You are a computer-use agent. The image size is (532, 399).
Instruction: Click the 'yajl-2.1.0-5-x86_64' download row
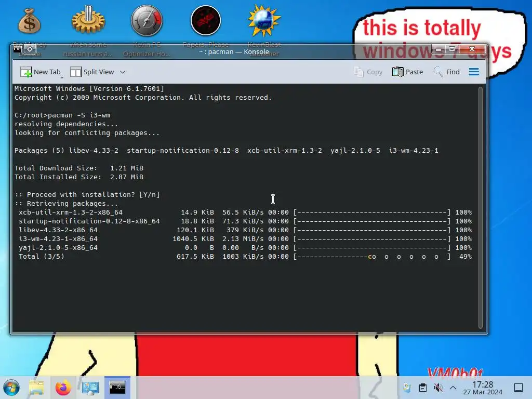pyautogui.click(x=245, y=248)
